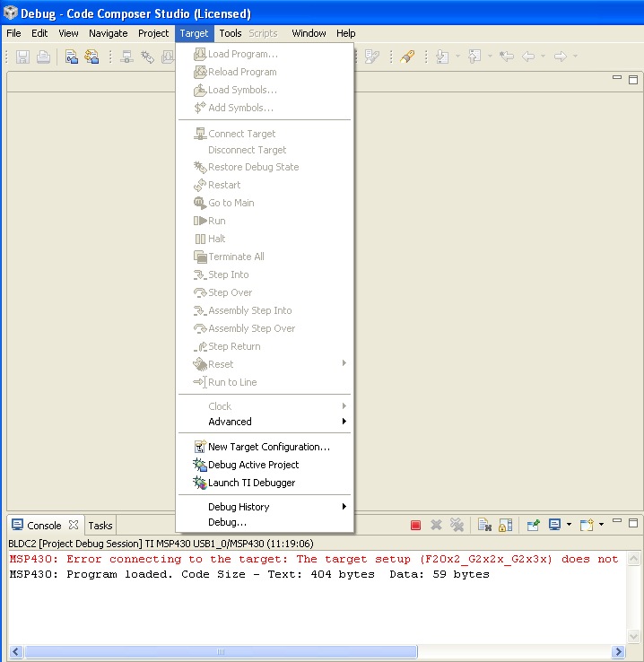Click Remove All Terminated Launches double-X icon
This screenshot has width=644, height=662.
[x=457, y=525]
